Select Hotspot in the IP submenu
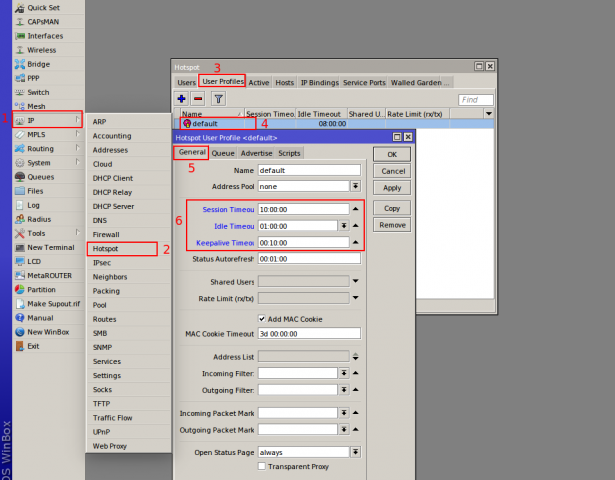Image resolution: width=615 pixels, height=480 pixels. [x=105, y=248]
